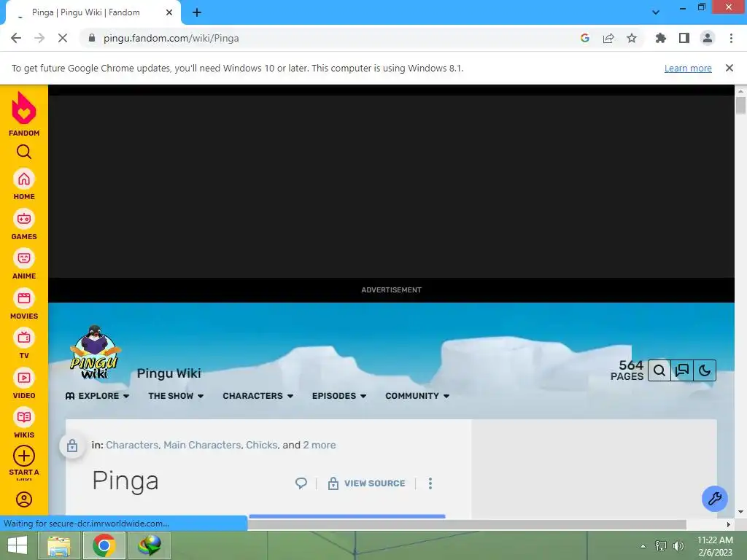Open the page comments speech bubble icon
747x560 pixels.
coord(301,483)
